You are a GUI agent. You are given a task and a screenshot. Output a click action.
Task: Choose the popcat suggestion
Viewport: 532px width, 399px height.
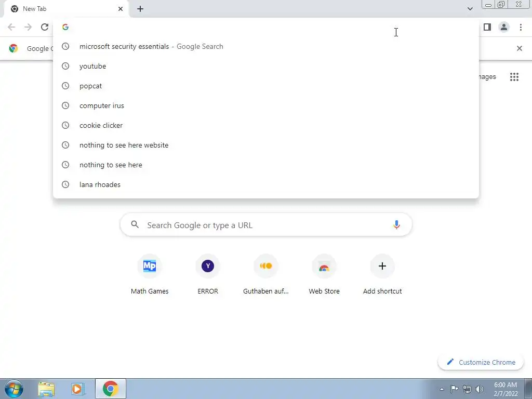point(266,86)
